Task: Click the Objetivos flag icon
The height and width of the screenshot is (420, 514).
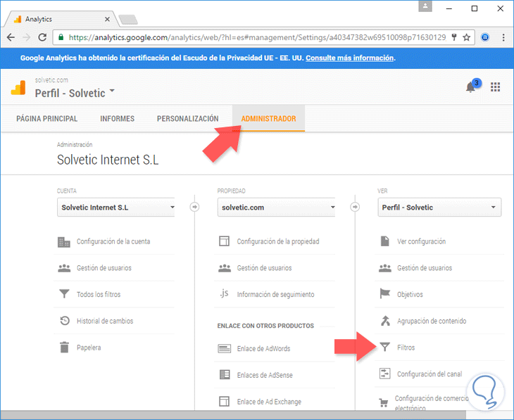Action: pos(385,294)
